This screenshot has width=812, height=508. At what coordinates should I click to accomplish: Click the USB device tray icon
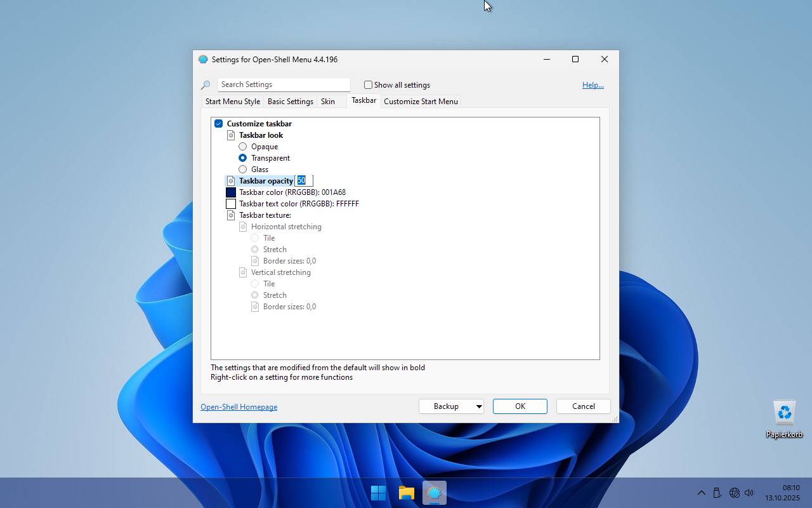point(717,493)
